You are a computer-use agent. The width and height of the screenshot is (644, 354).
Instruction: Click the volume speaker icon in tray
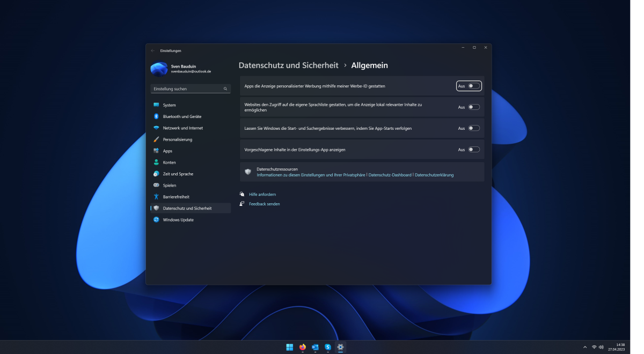point(602,347)
